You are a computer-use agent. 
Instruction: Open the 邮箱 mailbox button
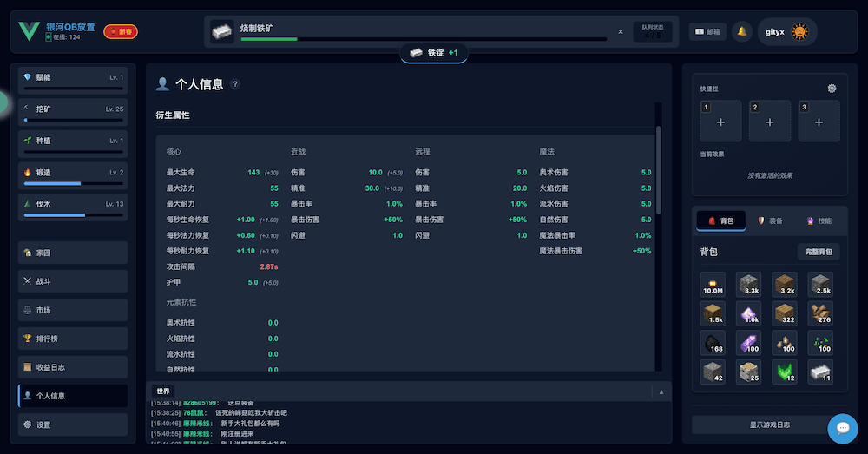coord(707,31)
